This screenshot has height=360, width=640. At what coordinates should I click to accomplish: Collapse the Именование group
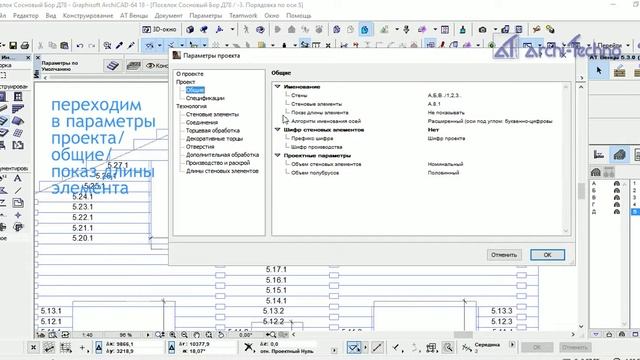(x=278, y=87)
